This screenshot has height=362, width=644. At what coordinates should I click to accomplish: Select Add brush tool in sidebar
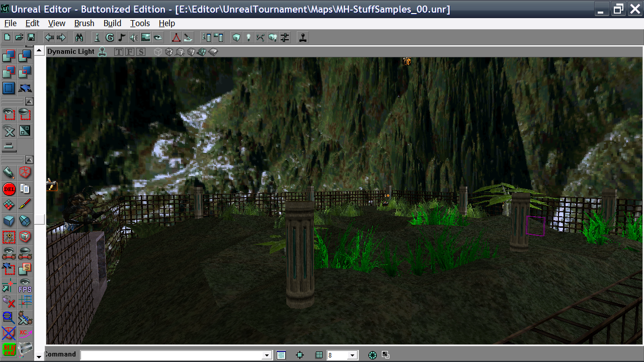point(9,56)
